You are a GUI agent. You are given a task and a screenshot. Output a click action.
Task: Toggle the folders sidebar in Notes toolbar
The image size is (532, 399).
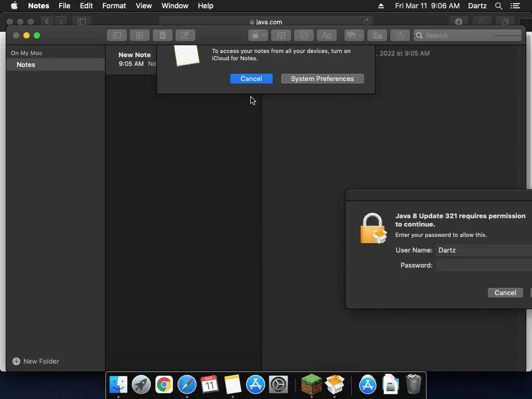(x=117, y=35)
